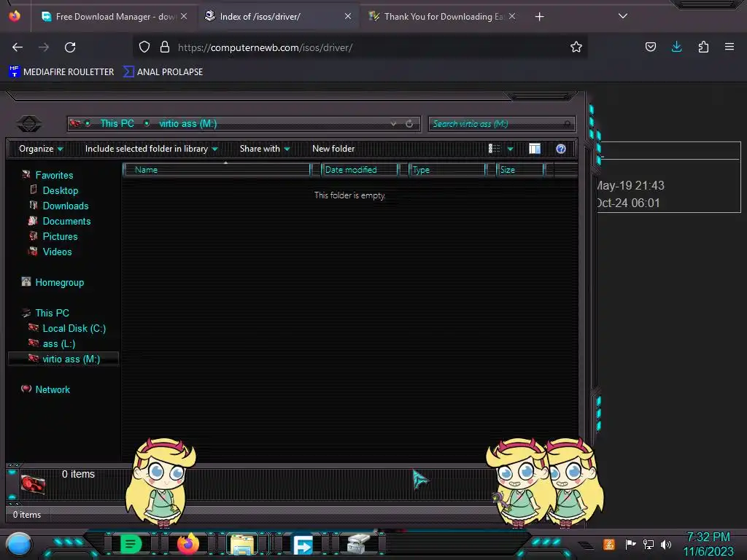Click the Search virtio ass (M:) box

(x=502, y=124)
